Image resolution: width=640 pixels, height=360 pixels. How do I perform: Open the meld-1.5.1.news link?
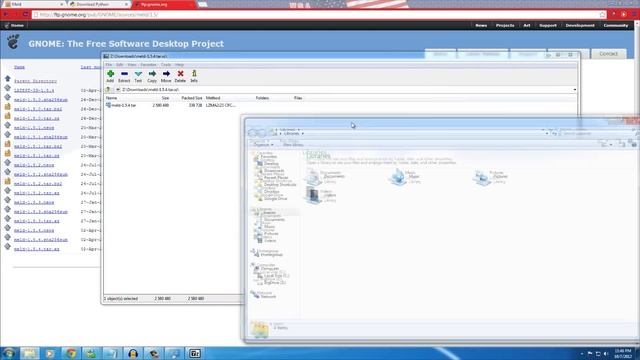click(34, 128)
